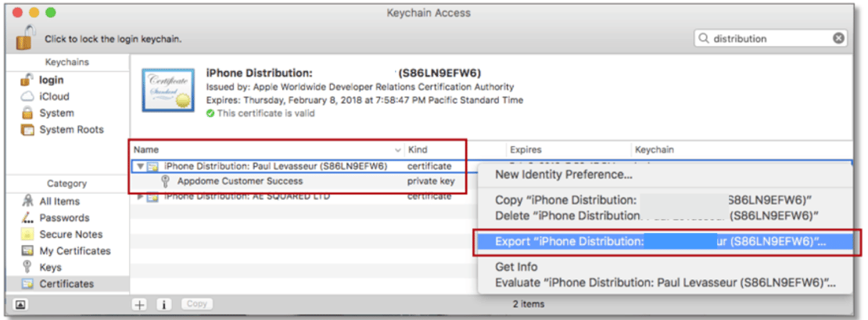Expand the AE SQUARED LTD certificate
868x320 pixels.
pyautogui.click(x=140, y=196)
